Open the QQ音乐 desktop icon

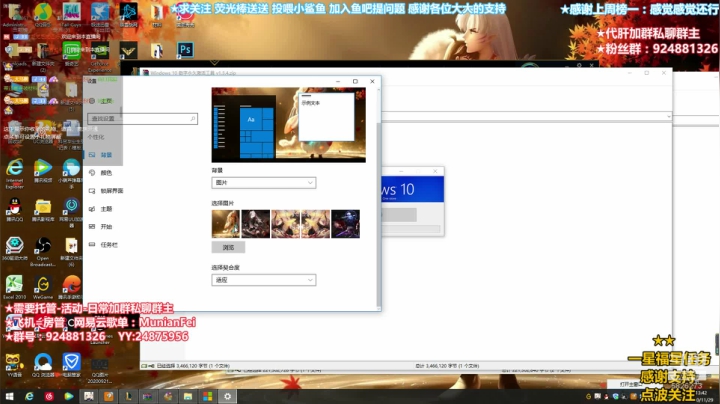(x=43, y=15)
